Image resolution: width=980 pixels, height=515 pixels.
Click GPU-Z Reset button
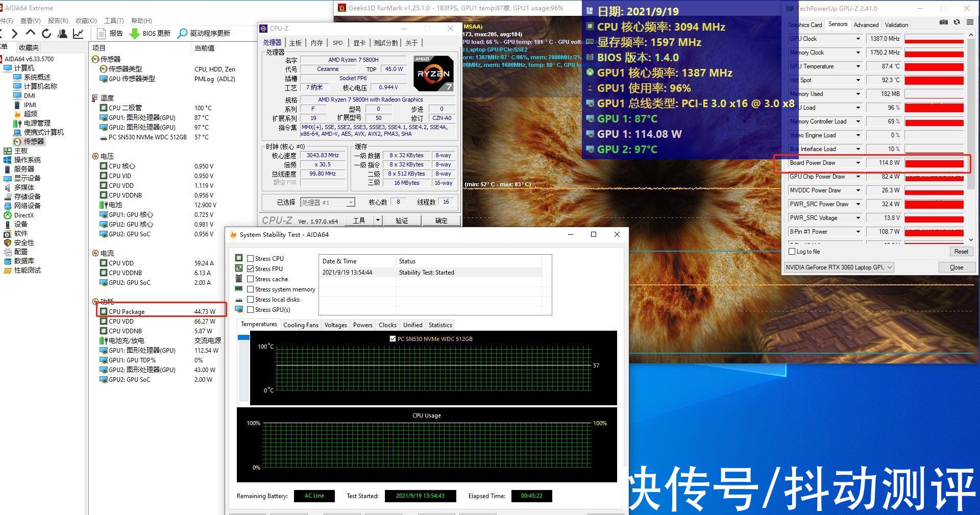[961, 252]
